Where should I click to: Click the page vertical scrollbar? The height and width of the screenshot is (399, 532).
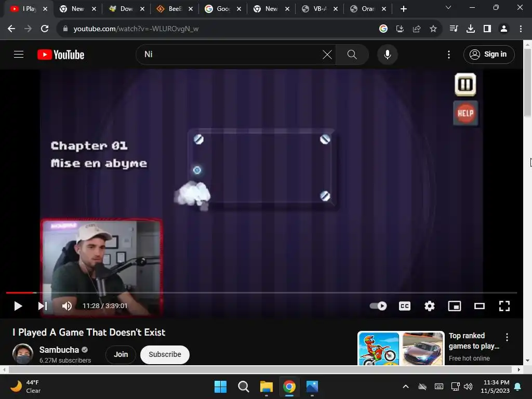(527, 83)
